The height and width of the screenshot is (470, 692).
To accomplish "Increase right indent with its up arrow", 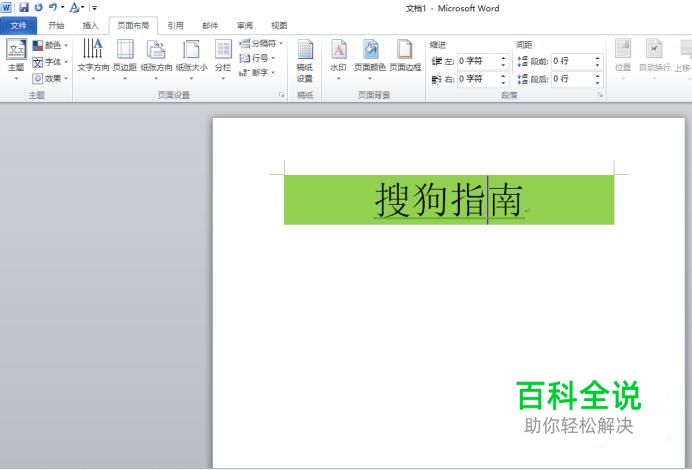I will coord(503,75).
